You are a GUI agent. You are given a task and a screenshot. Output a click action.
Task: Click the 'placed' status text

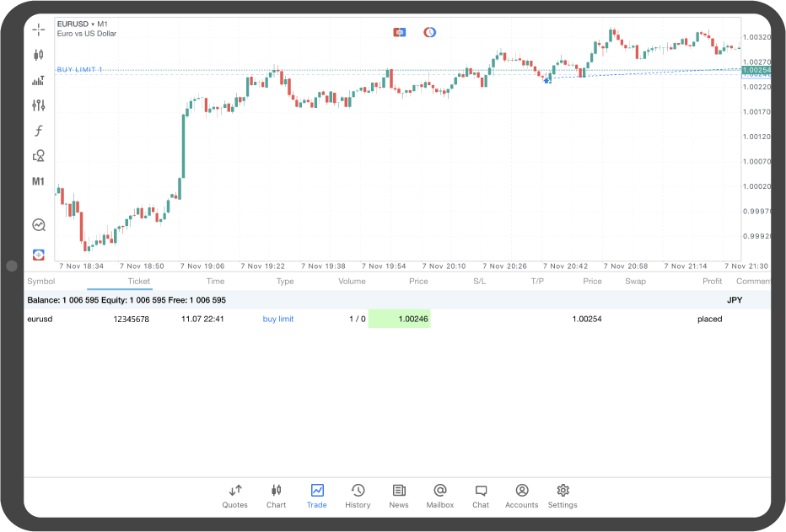click(710, 319)
